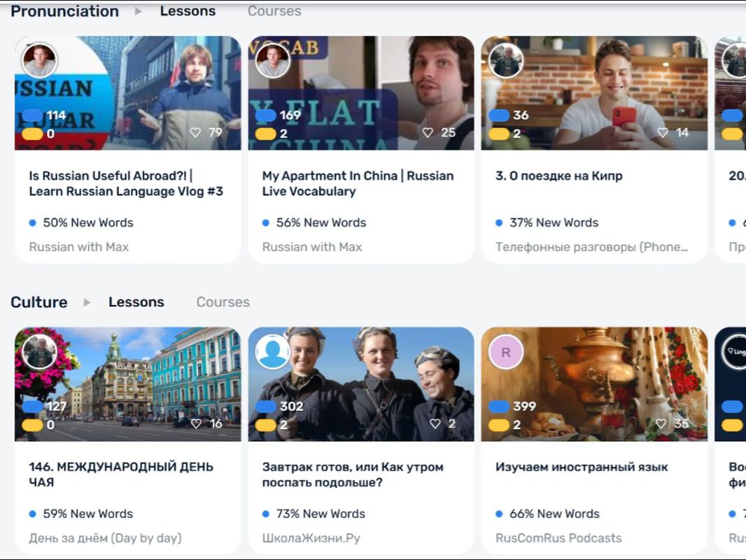The height and width of the screenshot is (560, 746).
Task: Click '73% New Words' text
Action: tap(321, 514)
